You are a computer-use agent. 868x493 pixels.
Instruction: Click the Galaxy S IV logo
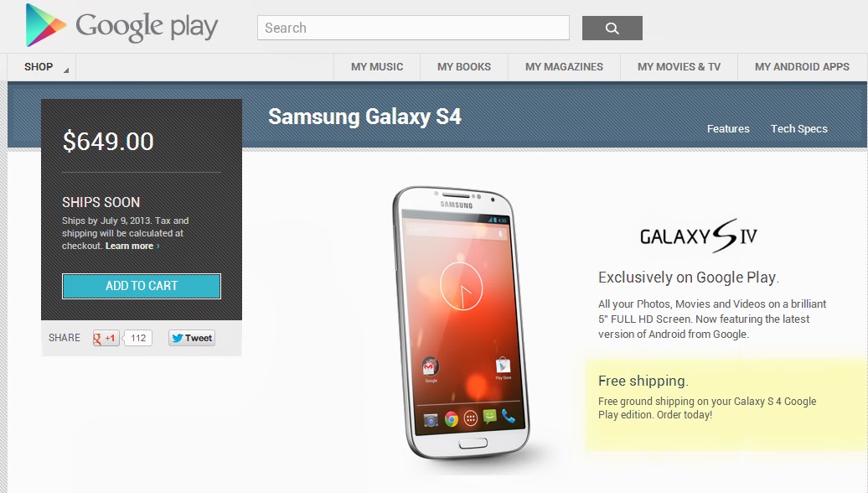click(698, 236)
